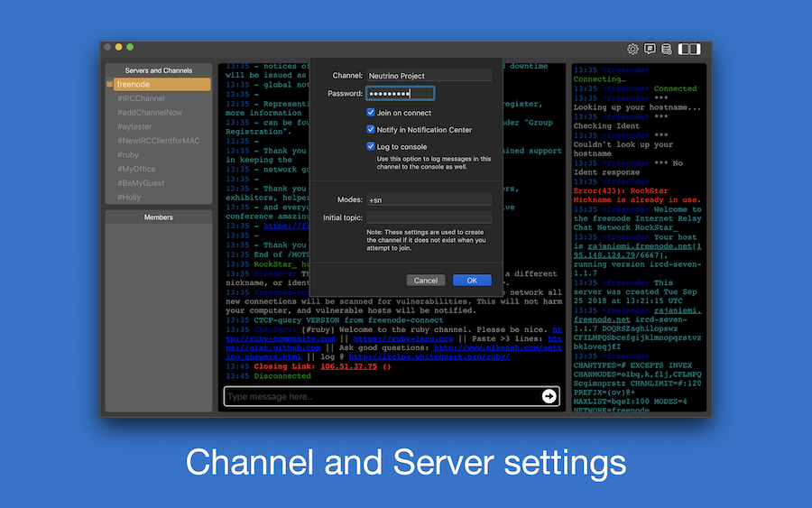Image resolution: width=812 pixels, height=508 pixels.
Task: Send message with arrow button
Action: pos(549,396)
